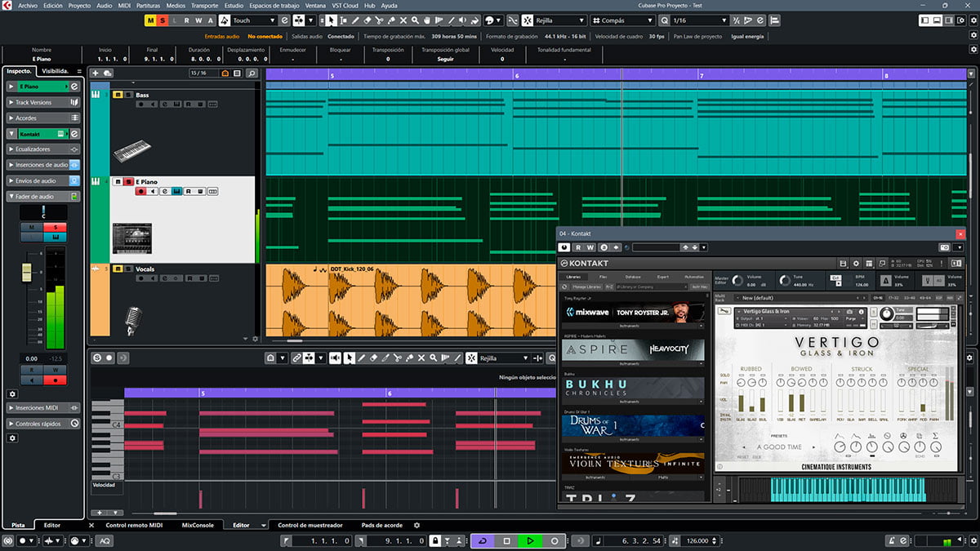Toggle inspector fader Mute M button

pyautogui.click(x=31, y=227)
